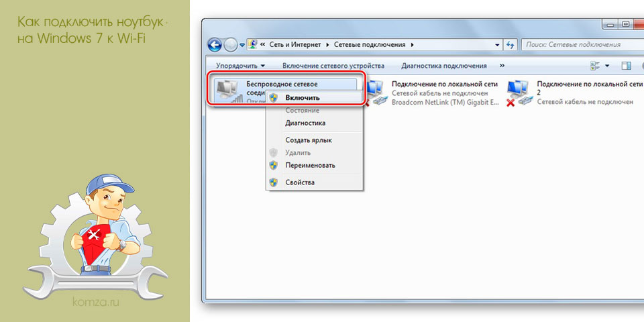The height and width of the screenshot is (322, 644).
Task: Click shield icon beside 'Свойства'
Action: pyautogui.click(x=274, y=182)
